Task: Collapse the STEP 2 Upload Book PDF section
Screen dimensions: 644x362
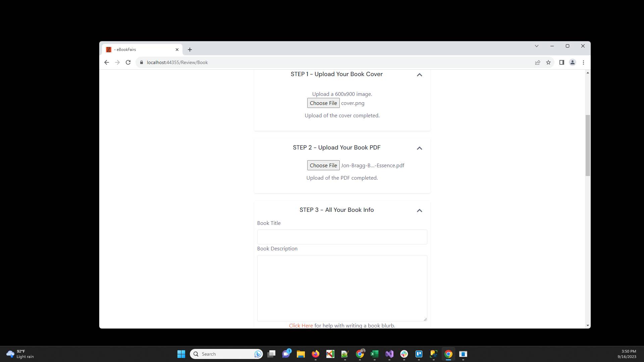Action: [419, 148]
